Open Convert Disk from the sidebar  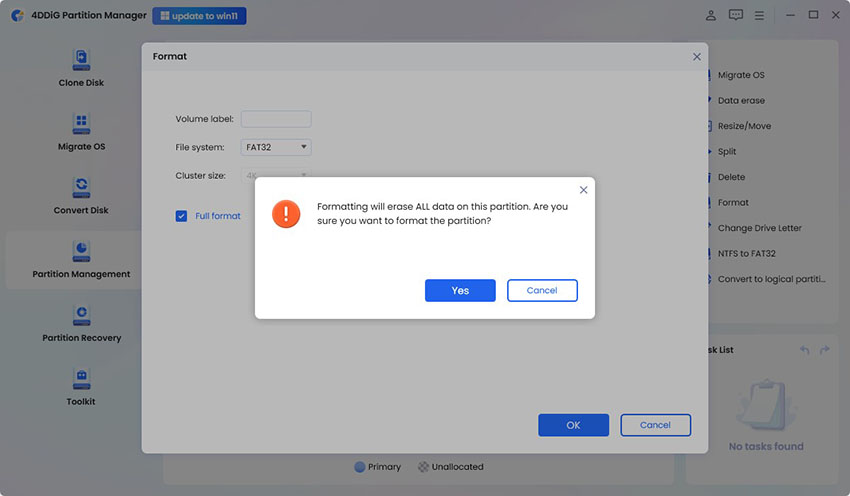point(81,196)
